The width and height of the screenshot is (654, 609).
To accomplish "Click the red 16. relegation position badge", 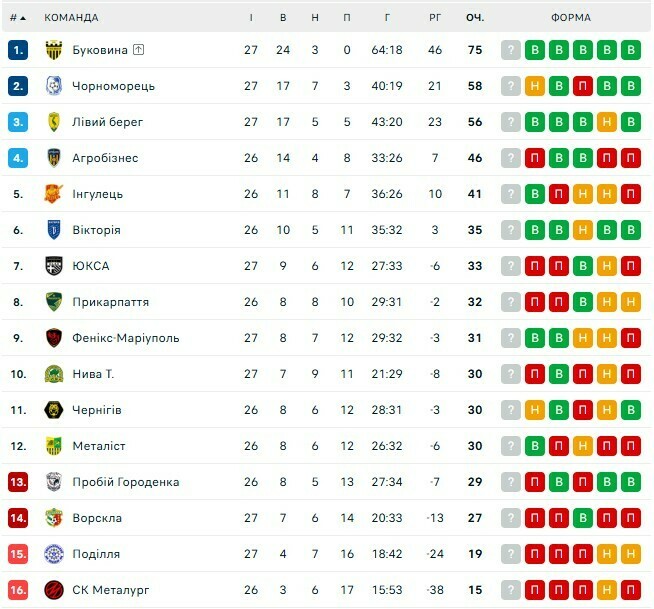I will coord(18,590).
